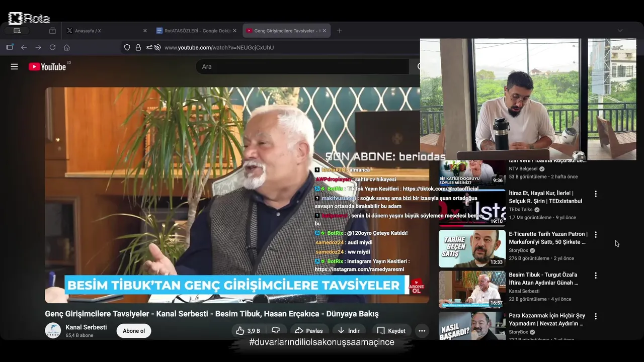This screenshot has height=362, width=644.
Task: Open Kanal Serbesti under Turgut Özal video
Action: pos(524,291)
